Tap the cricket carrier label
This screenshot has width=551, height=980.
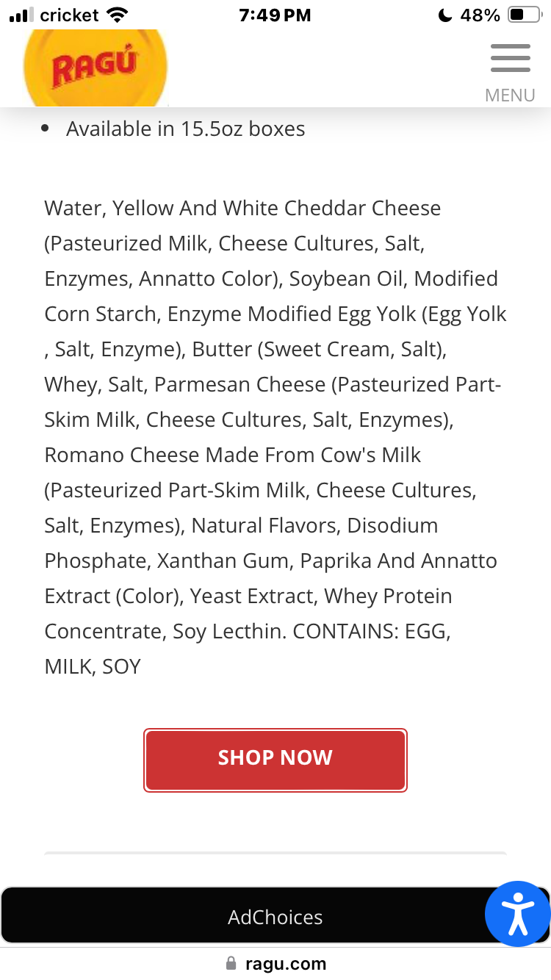click(x=69, y=15)
